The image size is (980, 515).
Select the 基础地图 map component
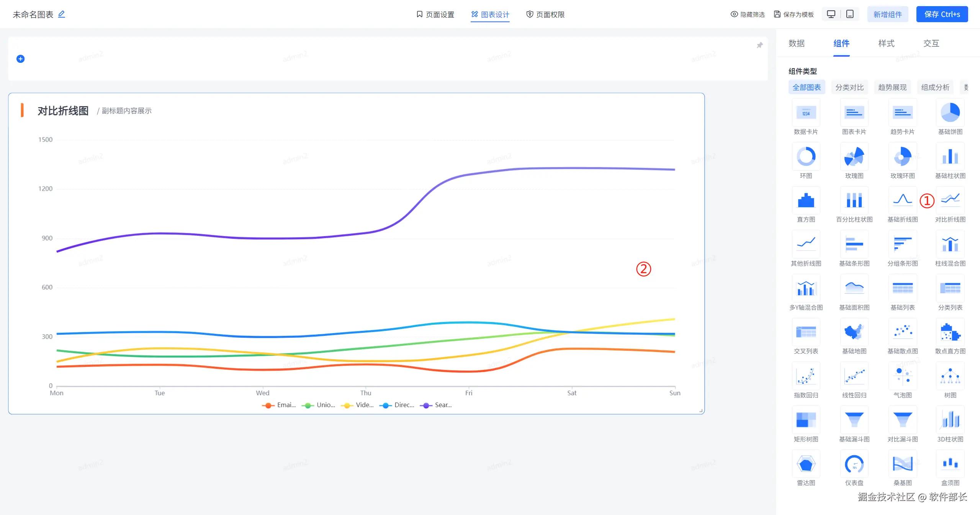click(854, 332)
